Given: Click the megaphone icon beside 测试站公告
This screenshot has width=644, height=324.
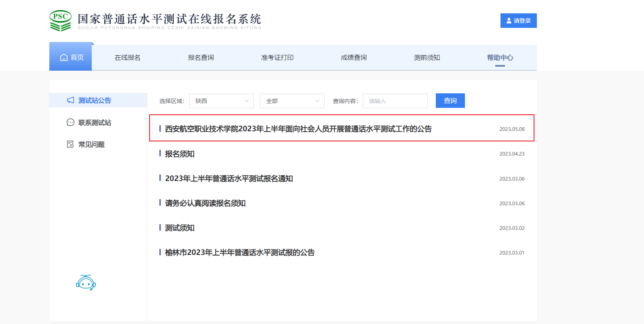Looking at the screenshot, I should (x=70, y=100).
